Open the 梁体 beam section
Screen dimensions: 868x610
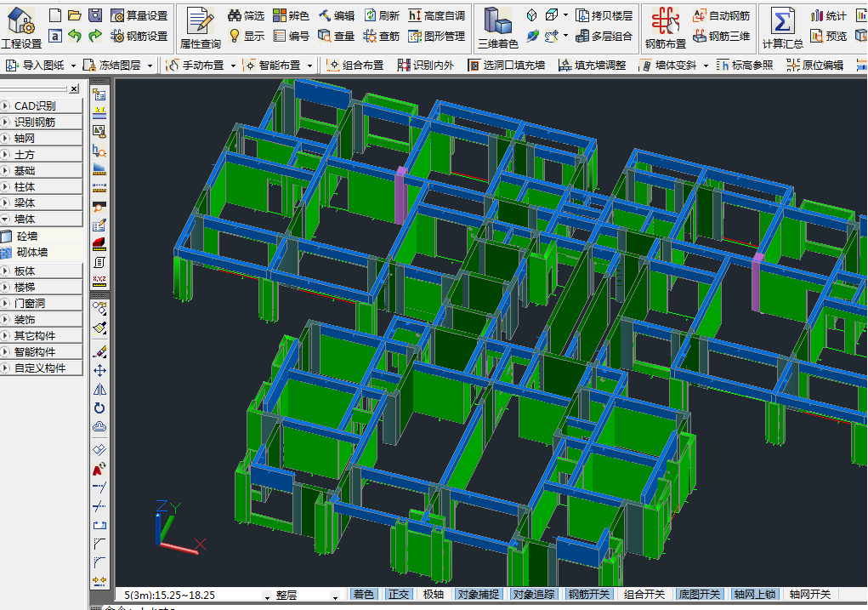tap(42, 202)
